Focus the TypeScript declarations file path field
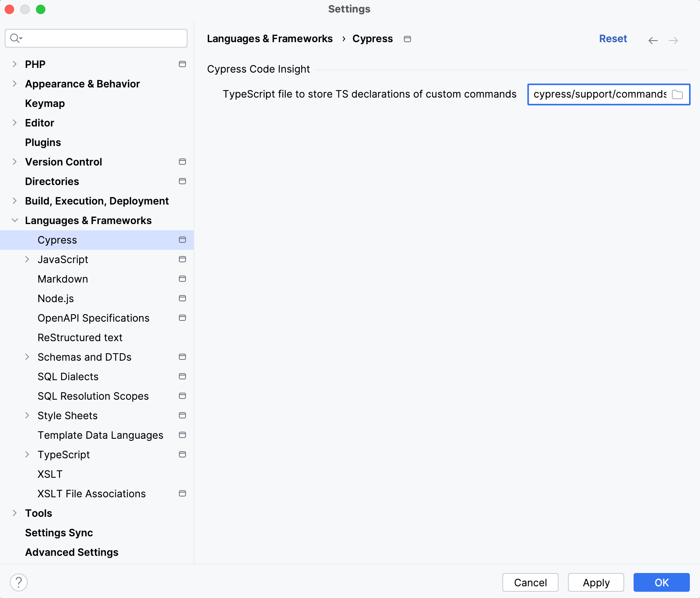This screenshot has width=700, height=598. click(x=599, y=94)
